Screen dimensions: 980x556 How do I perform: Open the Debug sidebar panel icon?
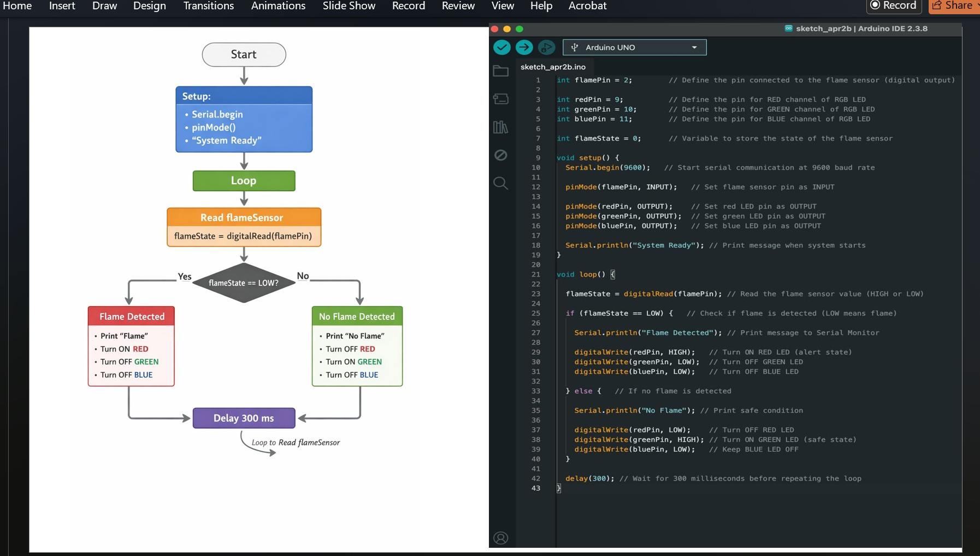(500, 155)
